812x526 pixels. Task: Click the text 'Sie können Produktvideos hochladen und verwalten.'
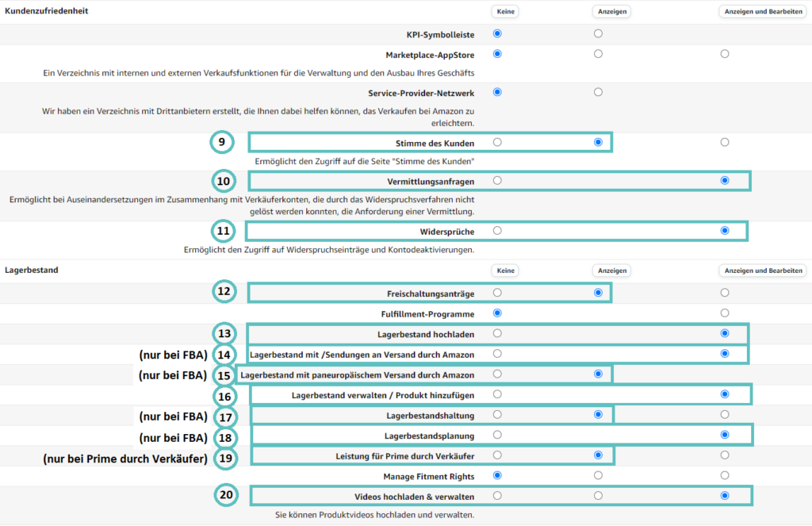point(374,515)
